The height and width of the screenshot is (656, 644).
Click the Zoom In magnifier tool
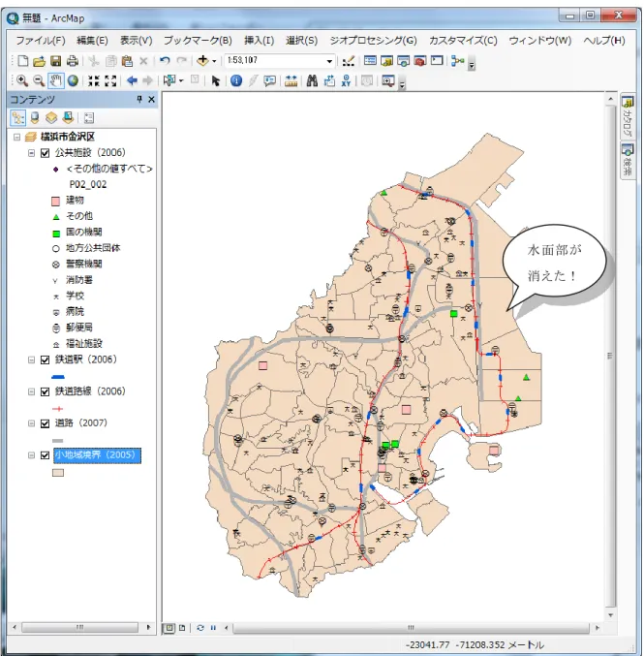22,80
